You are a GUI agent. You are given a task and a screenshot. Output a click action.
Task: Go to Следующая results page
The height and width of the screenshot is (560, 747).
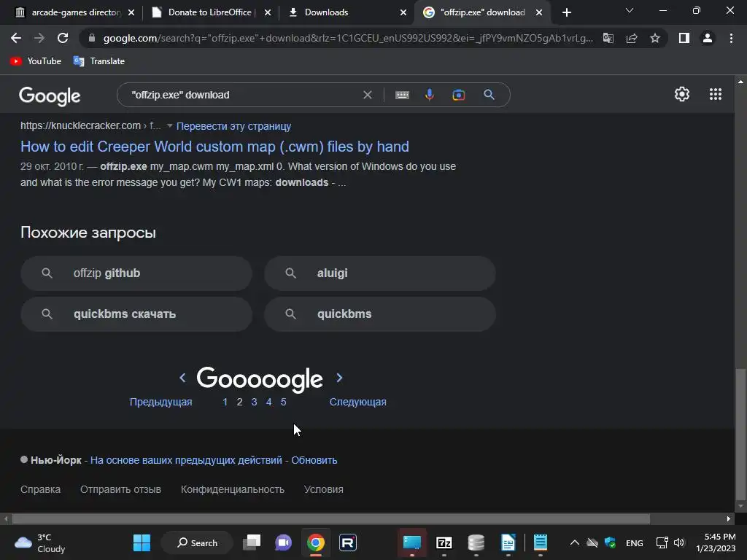pos(357,402)
